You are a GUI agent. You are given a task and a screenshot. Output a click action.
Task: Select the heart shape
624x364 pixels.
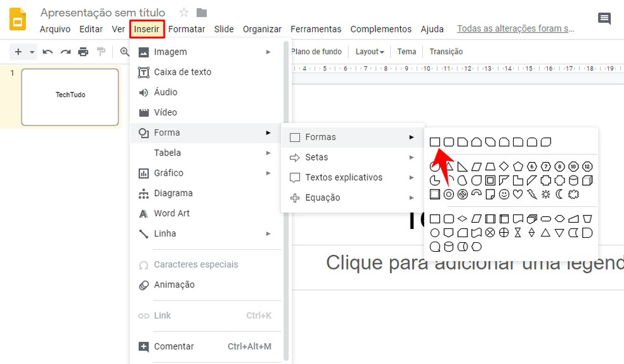(517, 194)
